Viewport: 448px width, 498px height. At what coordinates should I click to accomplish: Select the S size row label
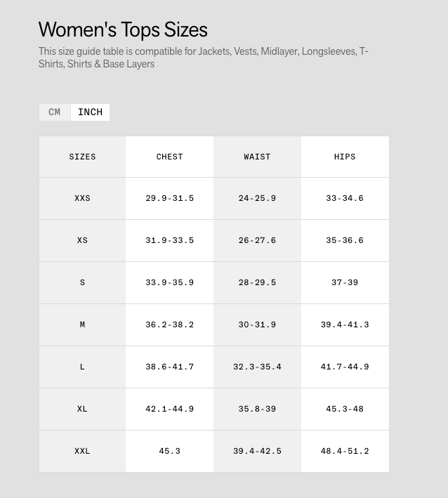point(82,282)
